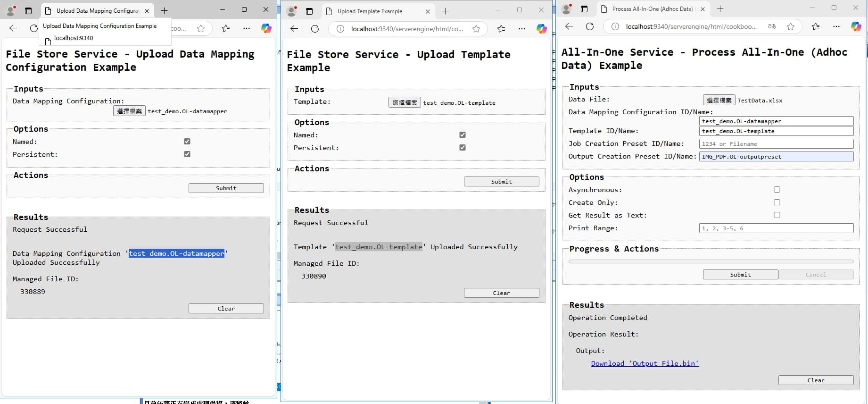Enable the Create Only option
The height and width of the screenshot is (404, 868).
tap(777, 202)
